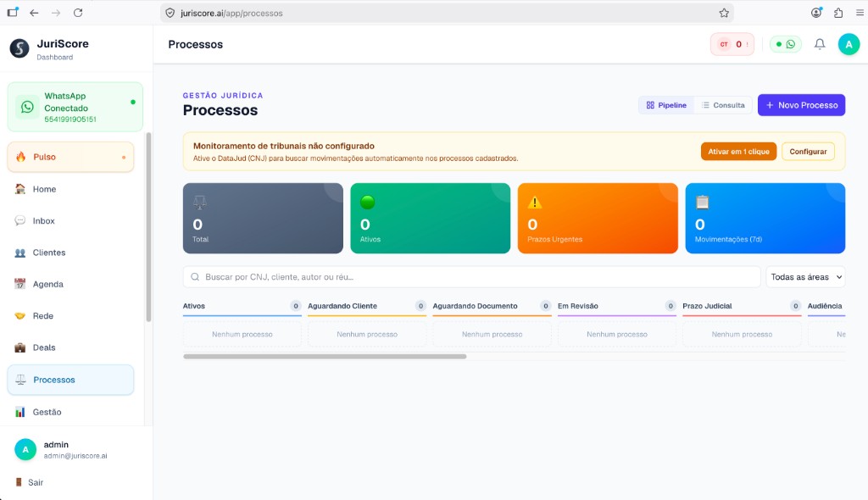Open Home in the sidebar
The image size is (868, 500).
point(70,189)
